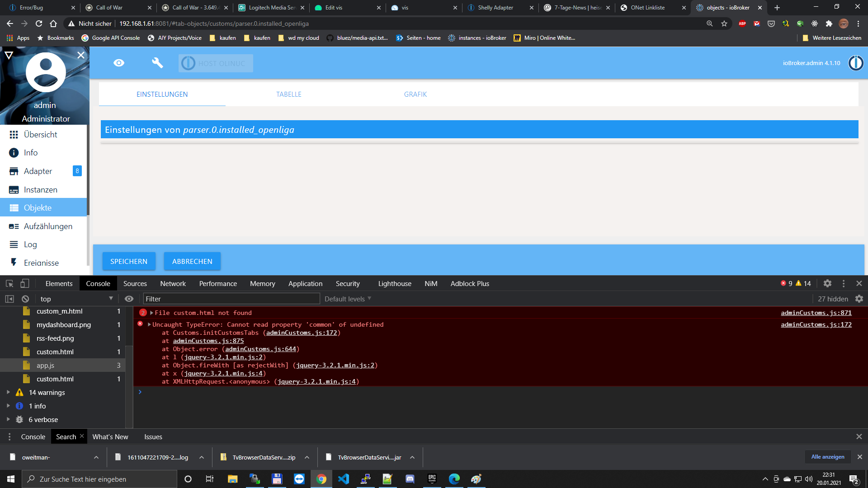Click the ioBroker logo at top right
Screen dimensions: 868x488
[x=855, y=63]
